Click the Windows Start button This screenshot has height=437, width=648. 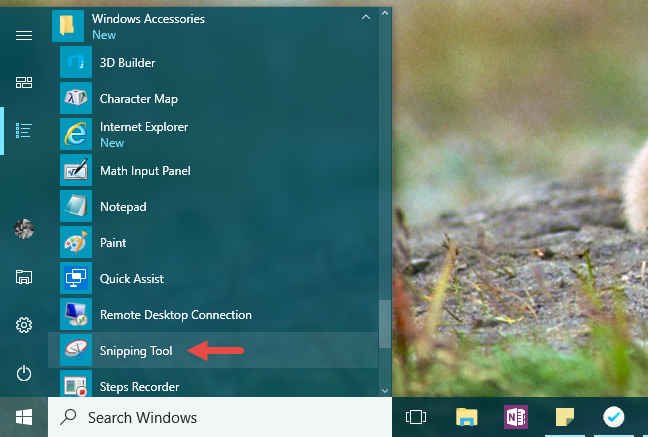click(24, 417)
